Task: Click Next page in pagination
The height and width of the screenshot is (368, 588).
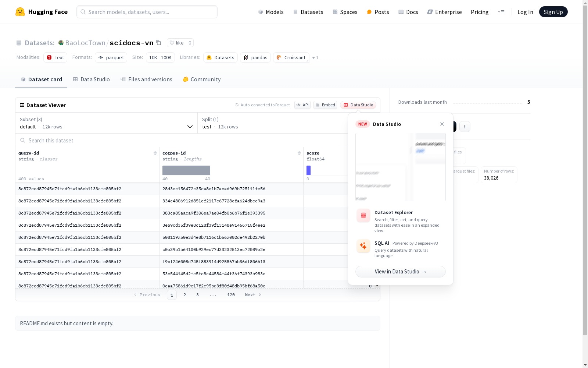Action: [x=253, y=295]
